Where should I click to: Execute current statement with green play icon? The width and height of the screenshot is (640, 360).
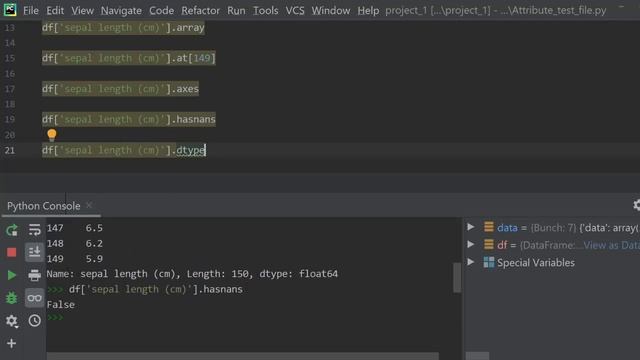point(12,275)
